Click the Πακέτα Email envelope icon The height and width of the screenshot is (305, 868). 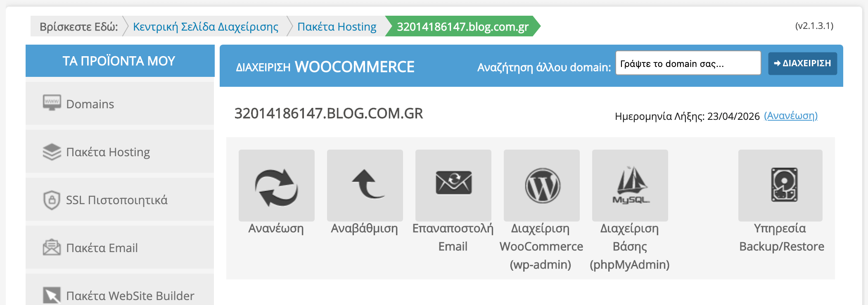52,248
